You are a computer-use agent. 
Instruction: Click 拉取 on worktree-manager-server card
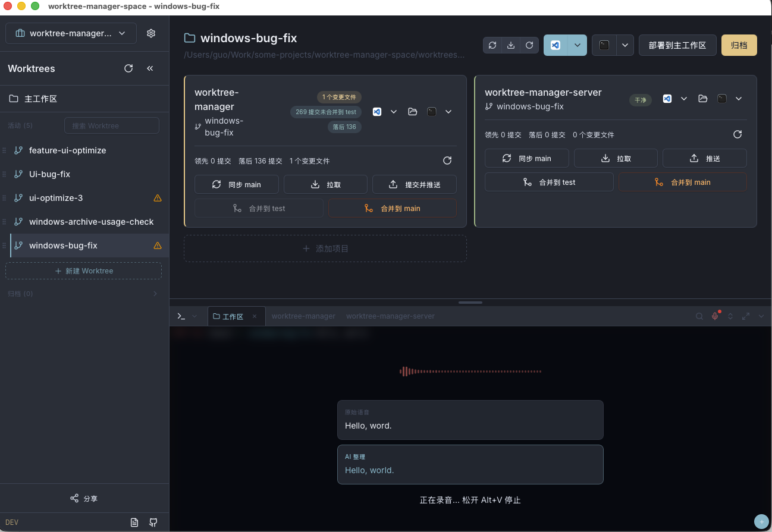616,158
